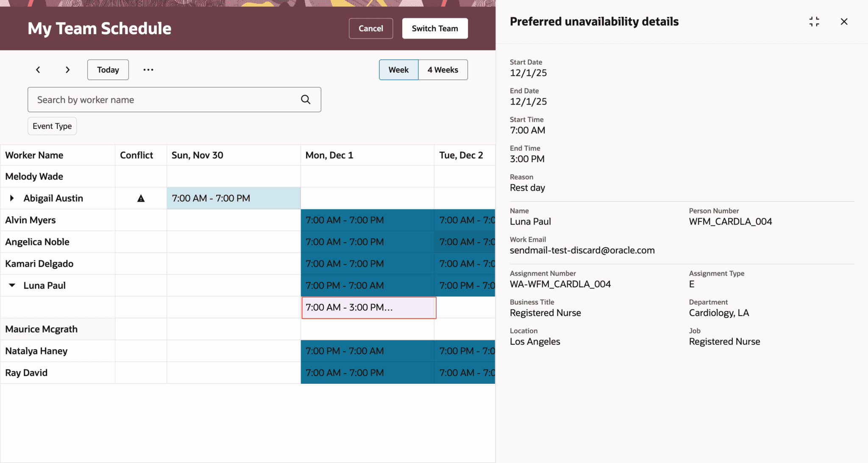Expand the unavailability details panel to fullscreen
Screen dimensions: 868x463
tap(815, 21)
